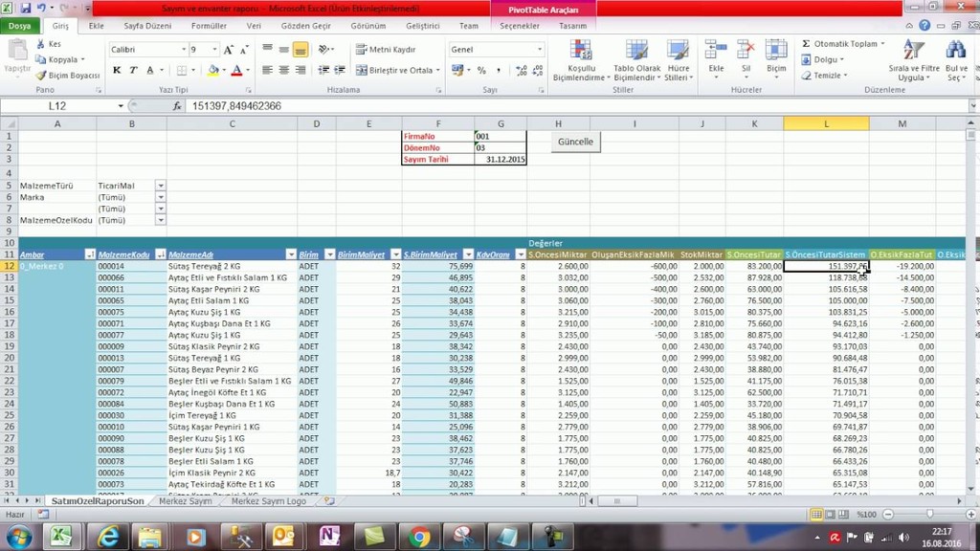Screen dimensions: 980x551
Task: Click Birleştir ve Ortala merge button
Action: click(398, 70)
